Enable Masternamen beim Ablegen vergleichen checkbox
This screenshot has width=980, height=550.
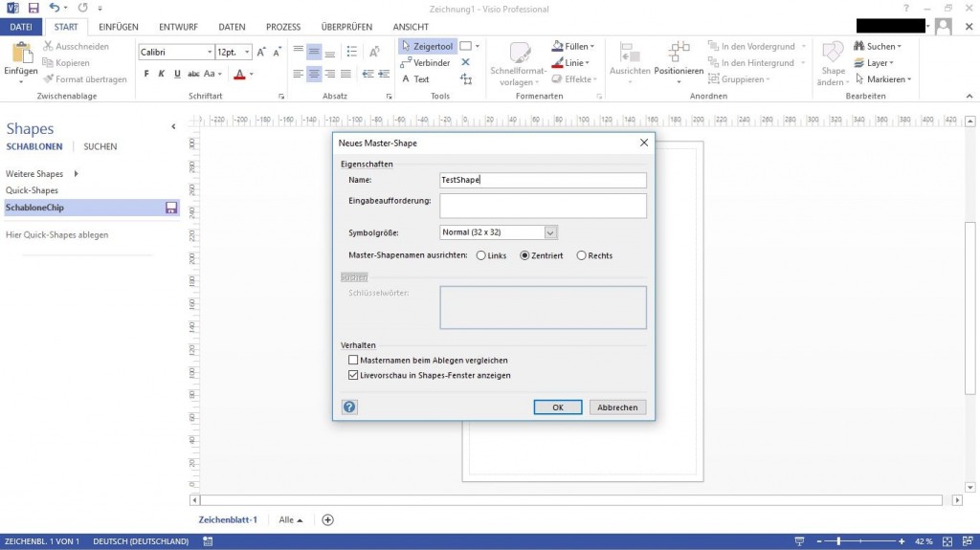(x=353, y=361)
